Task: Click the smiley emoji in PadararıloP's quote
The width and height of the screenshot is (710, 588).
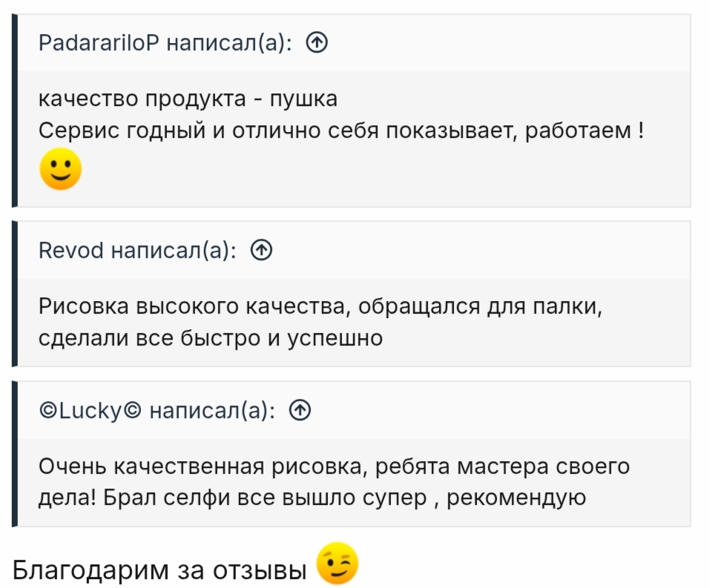Action: [x=60, y=170]
